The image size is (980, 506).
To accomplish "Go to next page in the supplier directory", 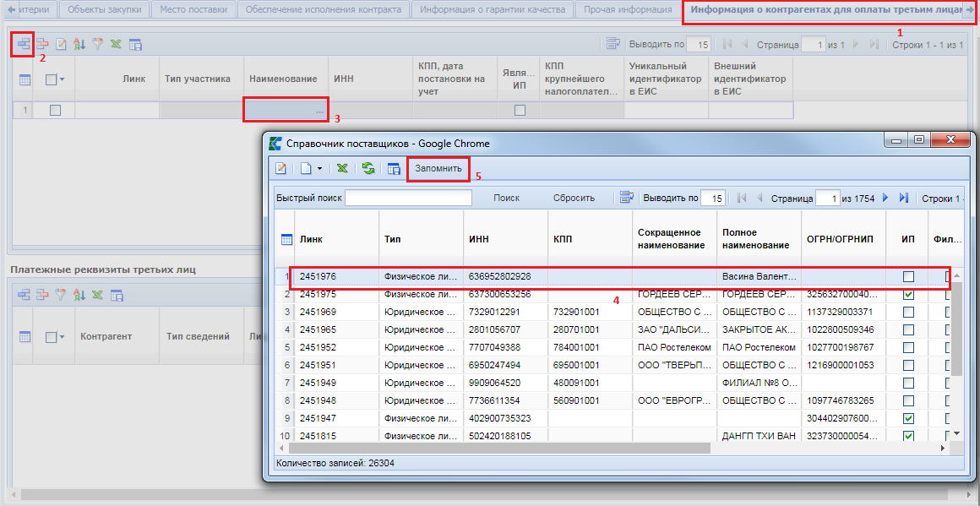I will [885, 198].
